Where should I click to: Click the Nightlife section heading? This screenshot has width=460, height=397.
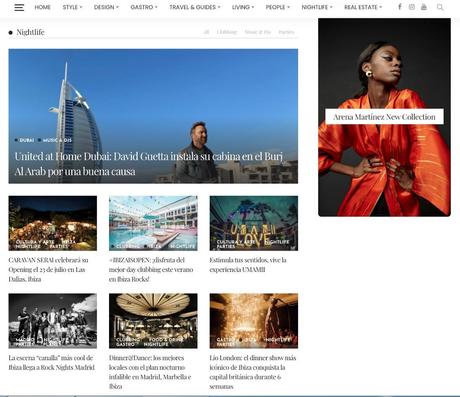tap(30, 32)
